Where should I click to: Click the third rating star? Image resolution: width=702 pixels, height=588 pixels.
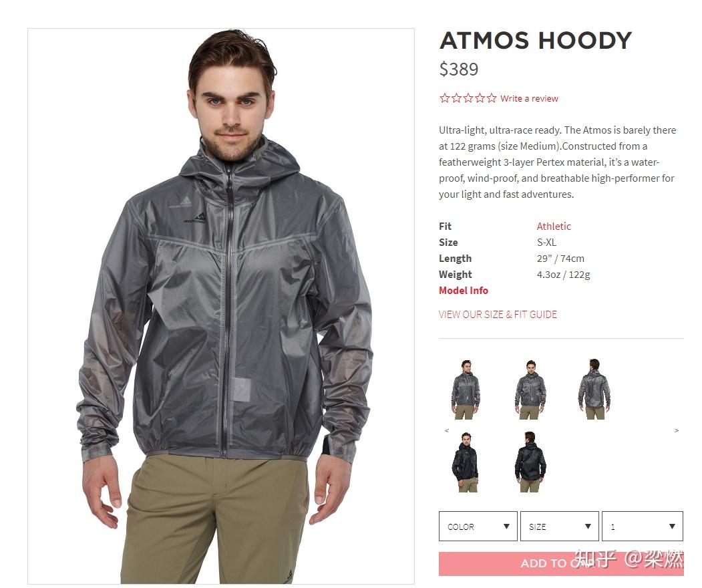pyautogui.click(x=468, y=98)
